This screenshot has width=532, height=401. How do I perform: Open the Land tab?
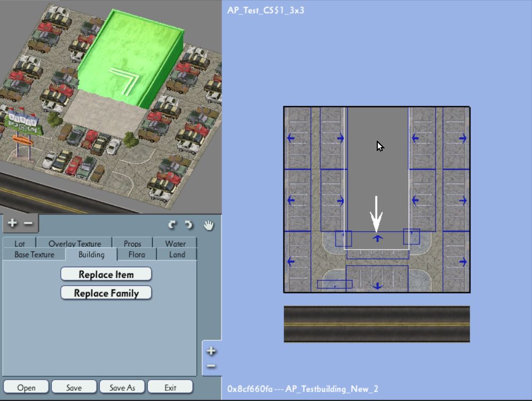[177, 254]
